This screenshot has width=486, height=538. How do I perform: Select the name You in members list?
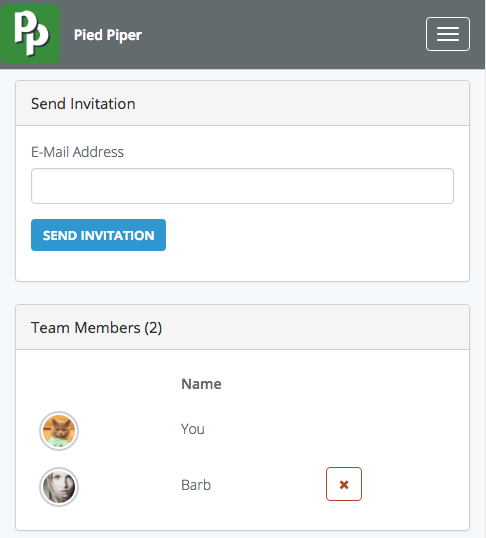pyautogui.click(x=193, y=429)
